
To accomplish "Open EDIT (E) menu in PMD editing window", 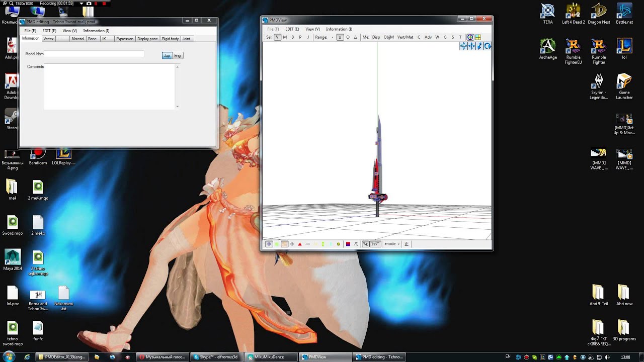I will point(49,31).
